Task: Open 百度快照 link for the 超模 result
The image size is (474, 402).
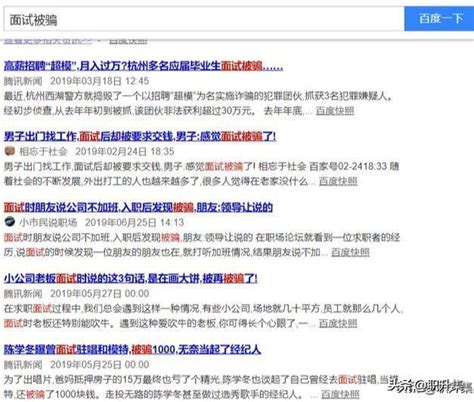Action: [x=335, y=110]
